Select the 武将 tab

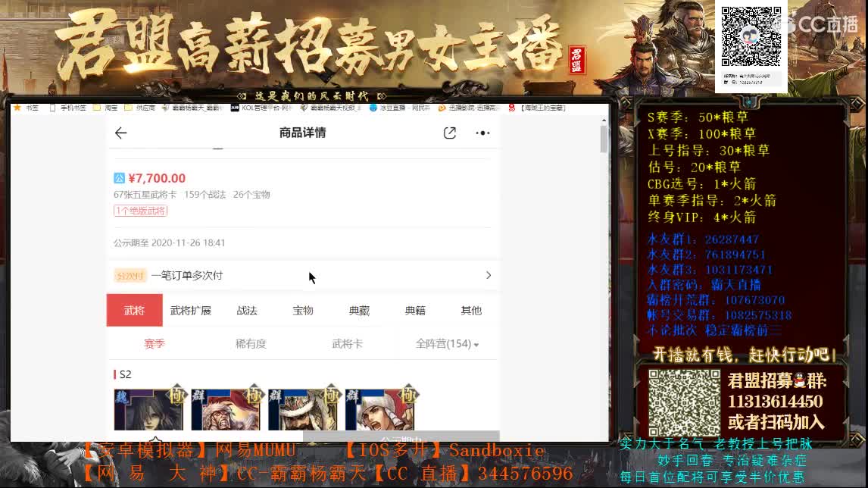coord(135,310)
